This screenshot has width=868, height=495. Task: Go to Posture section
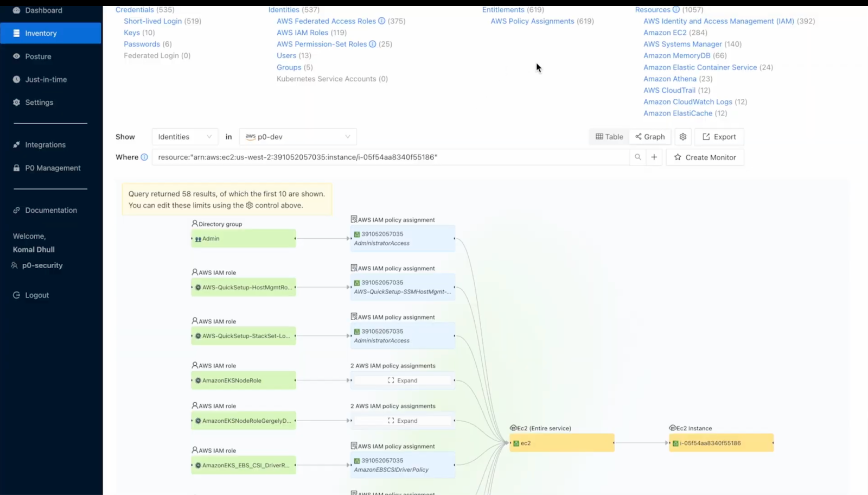click(x=38, y=56)
